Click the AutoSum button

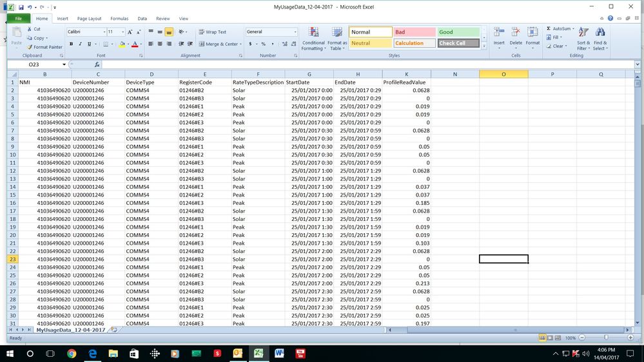click(x=560, y=28)
